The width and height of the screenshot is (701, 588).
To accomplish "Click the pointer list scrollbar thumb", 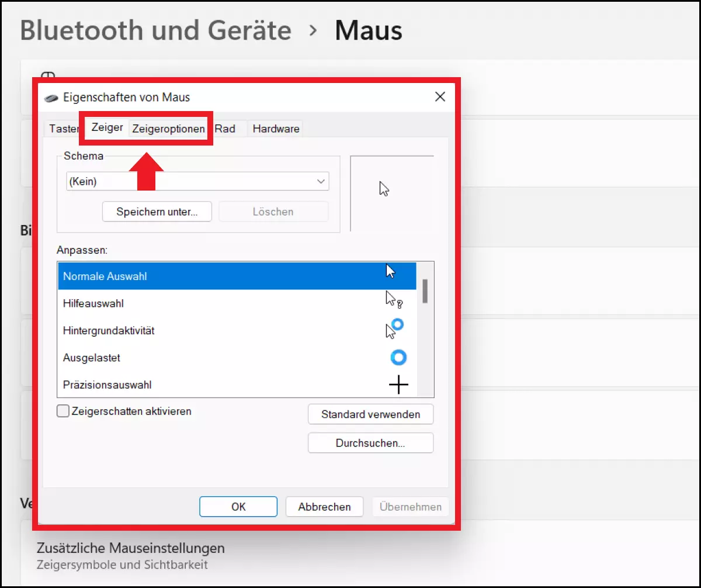I will [425, 290].
